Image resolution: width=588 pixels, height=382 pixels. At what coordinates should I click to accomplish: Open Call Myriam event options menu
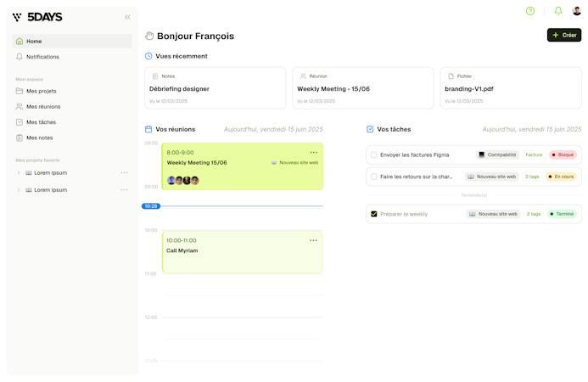pos(313,240)
